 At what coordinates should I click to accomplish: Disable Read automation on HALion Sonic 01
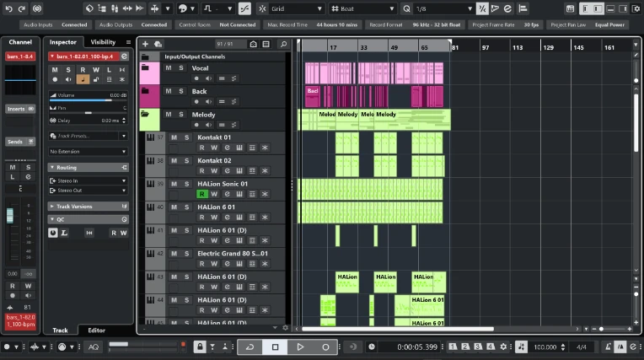click(202, 193)
